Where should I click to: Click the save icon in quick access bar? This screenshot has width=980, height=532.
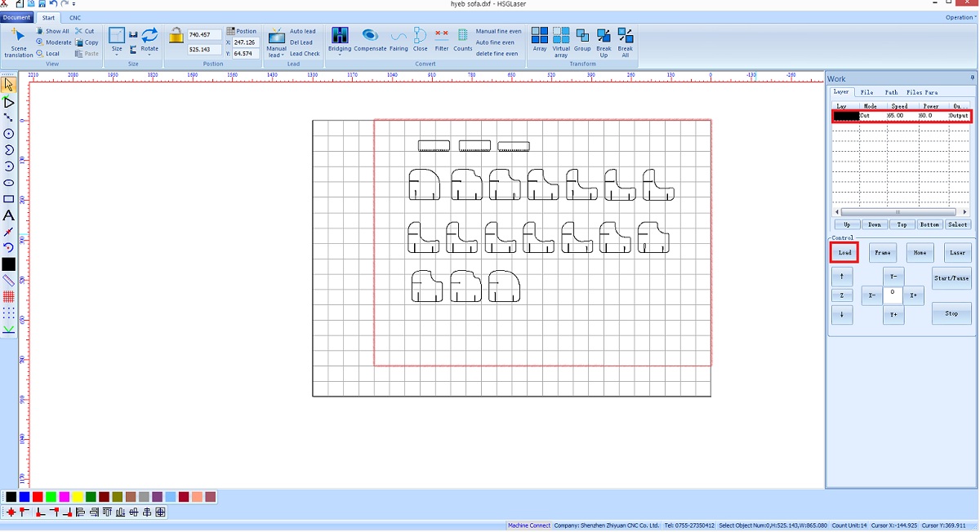42,4
